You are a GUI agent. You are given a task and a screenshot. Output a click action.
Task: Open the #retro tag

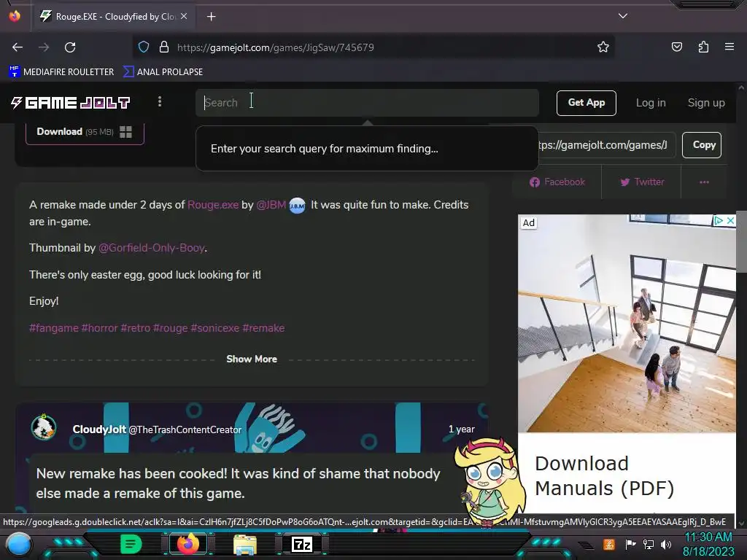(x=135, y=328)
